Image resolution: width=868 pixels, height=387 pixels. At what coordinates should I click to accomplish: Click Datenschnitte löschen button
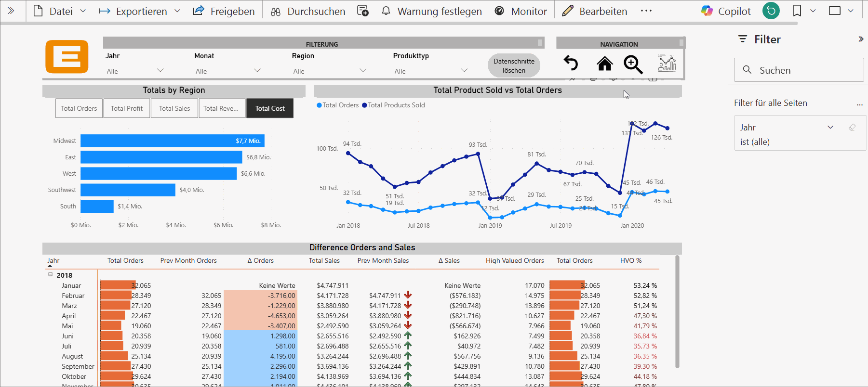tap(514, 65)
